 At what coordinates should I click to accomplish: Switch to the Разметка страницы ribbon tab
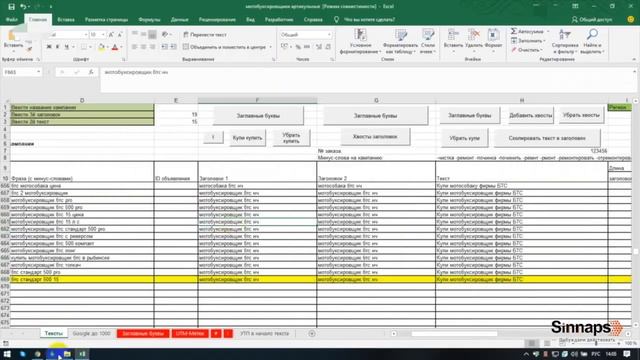107,20
